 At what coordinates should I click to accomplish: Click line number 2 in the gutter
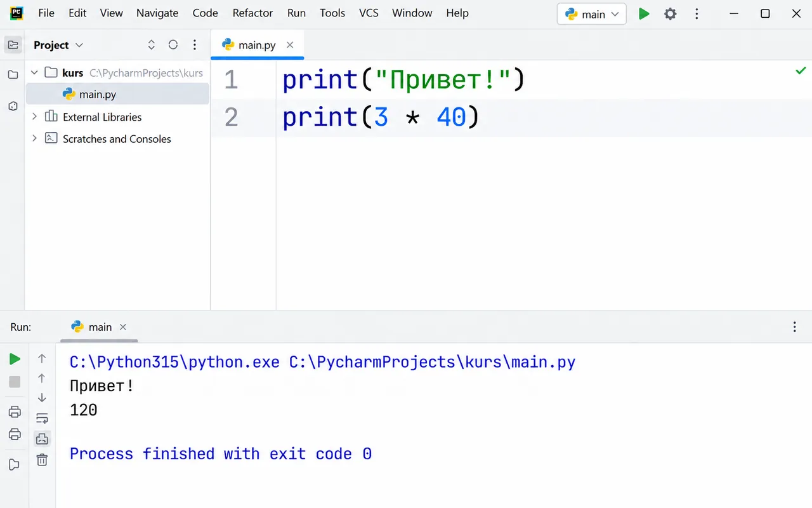231,117
